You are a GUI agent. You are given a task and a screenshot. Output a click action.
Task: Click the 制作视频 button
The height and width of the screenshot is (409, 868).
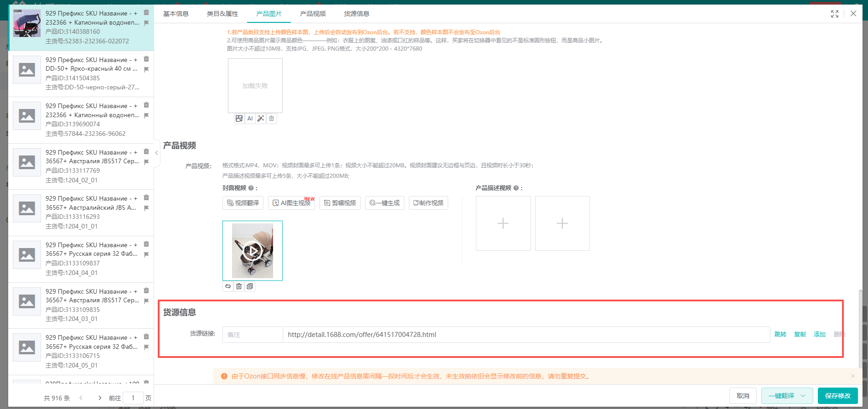click(429, 203)
